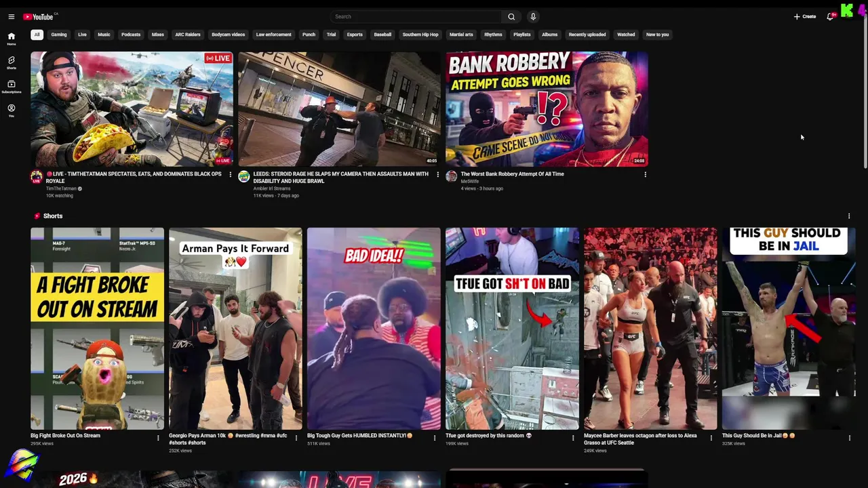The width and height of the screenshot is (868, 488).
Task: Play Tfue Got Sh*t On Bad short
Action: pyautogui.click(x=512, y=329)
